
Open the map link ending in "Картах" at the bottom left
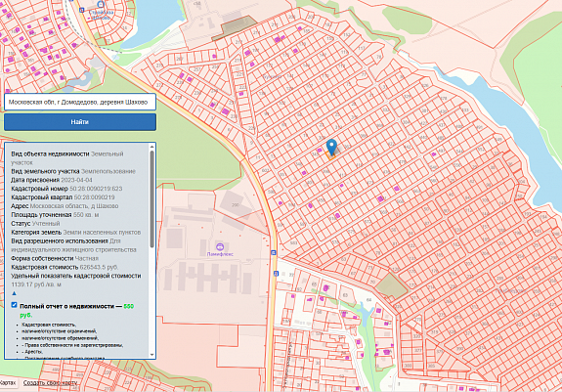(7, 382)
